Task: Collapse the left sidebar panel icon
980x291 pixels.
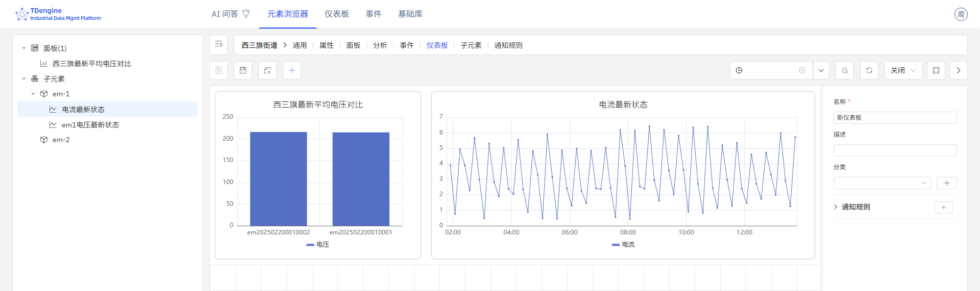Action: 218,45
